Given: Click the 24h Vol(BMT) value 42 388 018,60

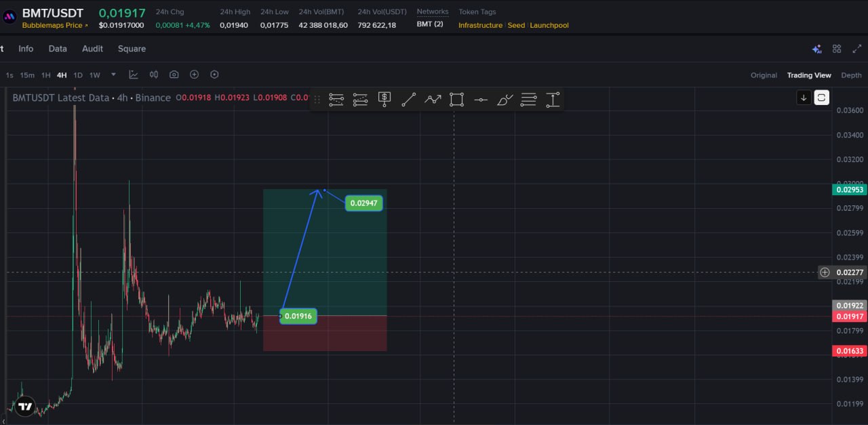Looking at the screenshot, I should tap(323, 25).
